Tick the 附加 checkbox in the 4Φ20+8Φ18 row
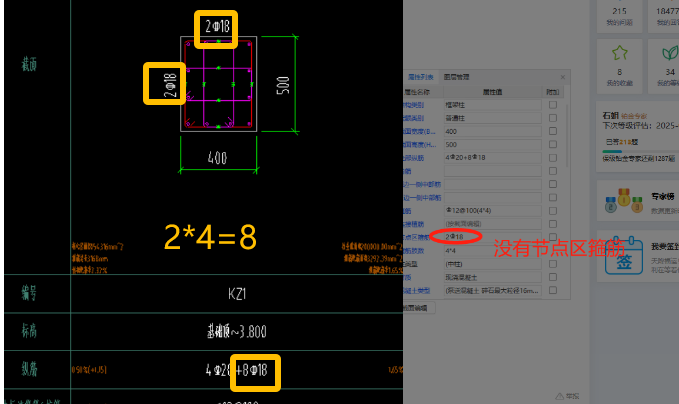 (553, 158)
